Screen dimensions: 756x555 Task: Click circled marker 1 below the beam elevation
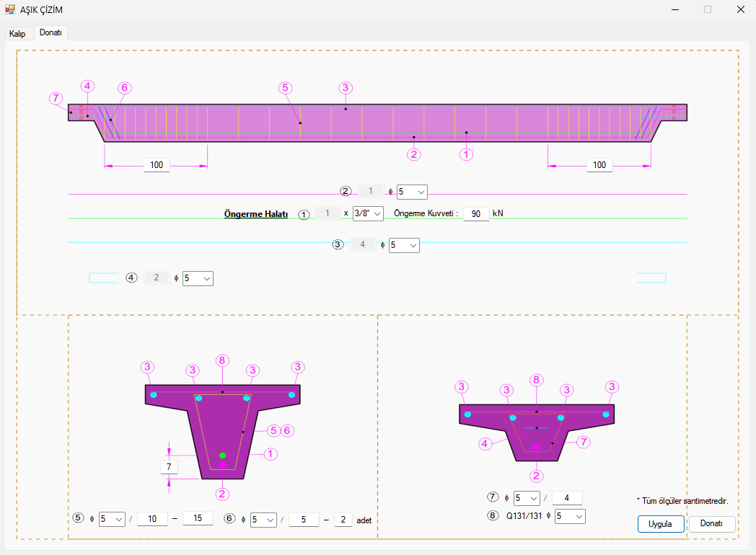[x=467, y=154]
